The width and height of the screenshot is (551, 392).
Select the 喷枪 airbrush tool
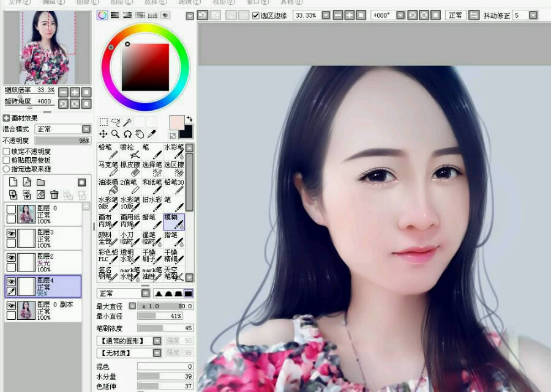tap(130, 152)
